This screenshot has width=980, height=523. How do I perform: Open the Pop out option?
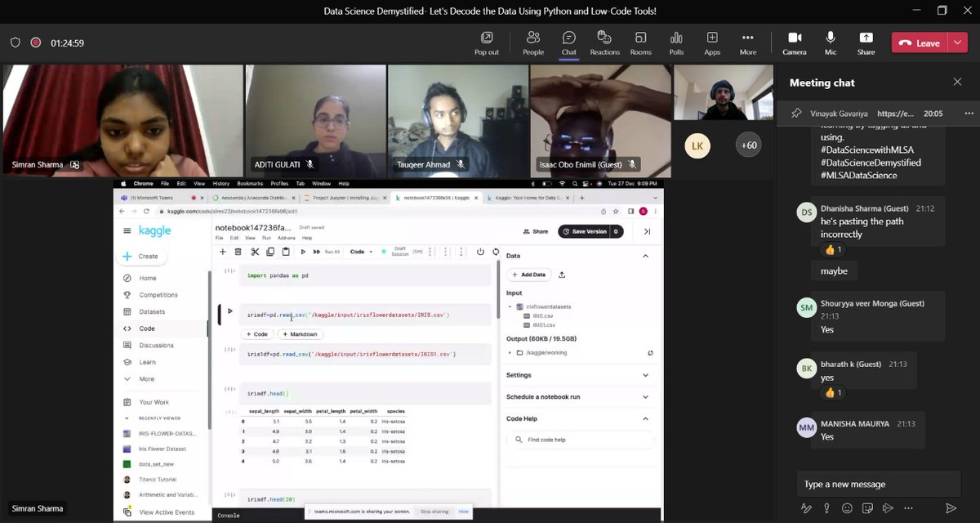(487, 43)
